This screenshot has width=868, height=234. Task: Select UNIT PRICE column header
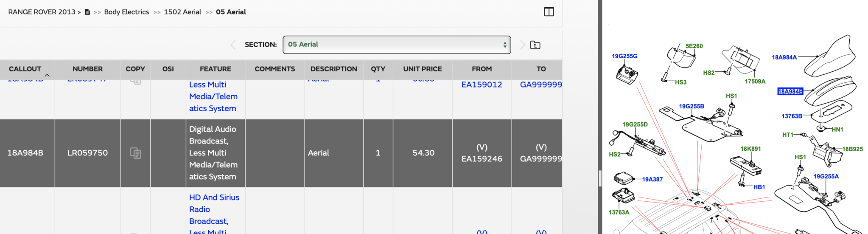[x=423, y=69]
